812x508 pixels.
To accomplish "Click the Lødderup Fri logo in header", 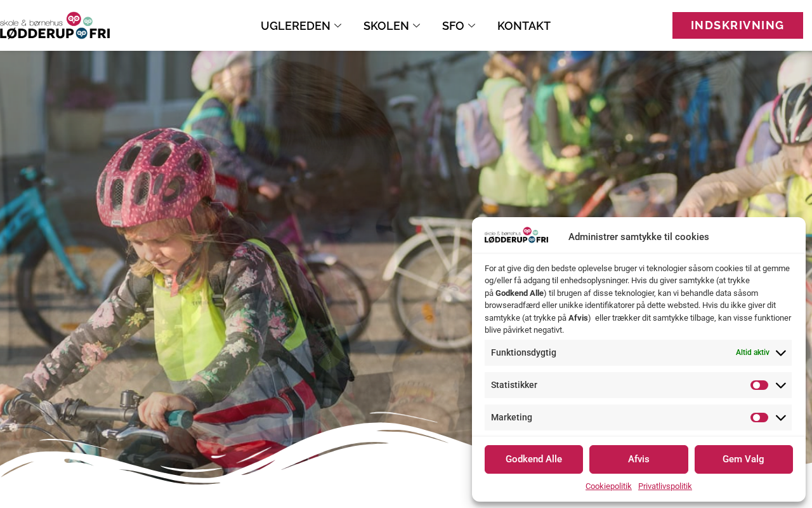I will click(x=55, y=25).
